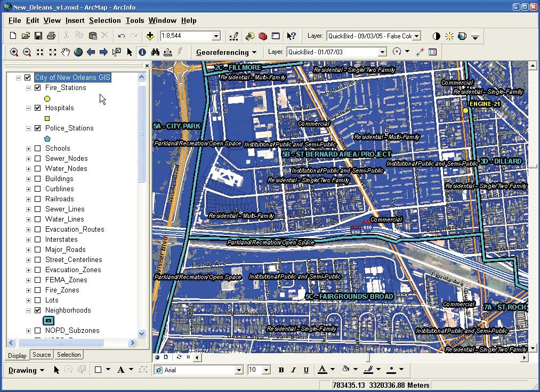Screen dimensions: 540x392
Task: Open the Selection menu
Action: tap(104, 20)
